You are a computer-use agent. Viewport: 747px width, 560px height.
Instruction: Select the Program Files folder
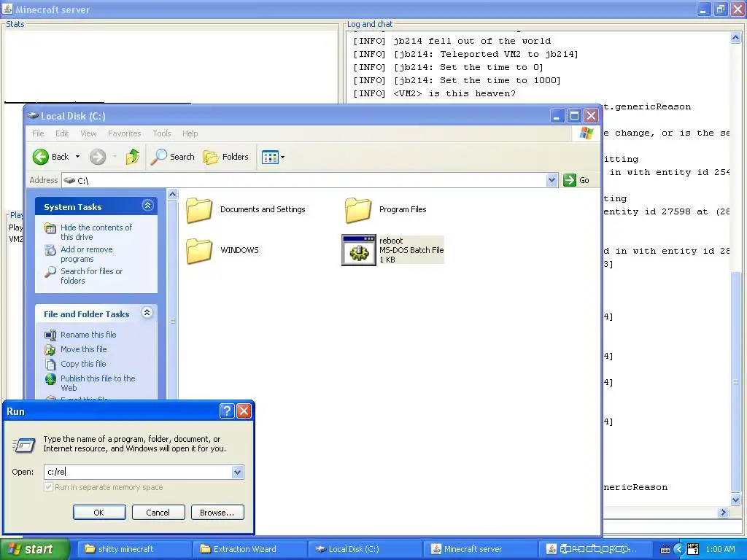[x=386, y=209]
